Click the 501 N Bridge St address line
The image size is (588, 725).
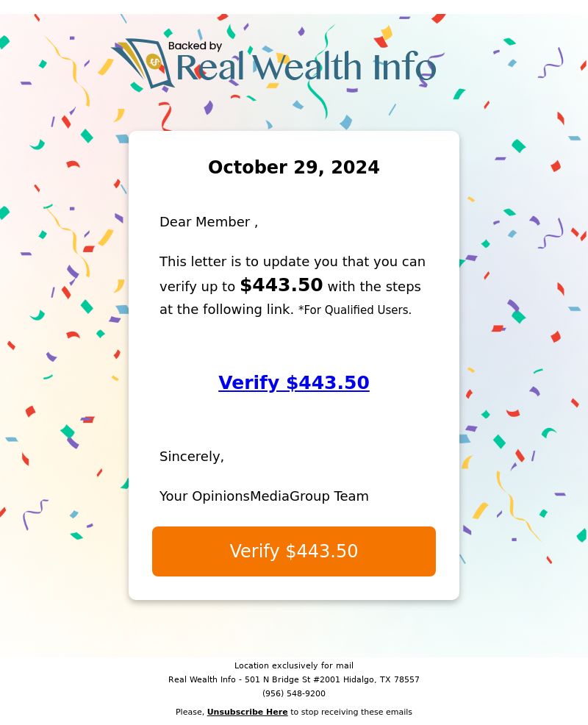(294, 679)
